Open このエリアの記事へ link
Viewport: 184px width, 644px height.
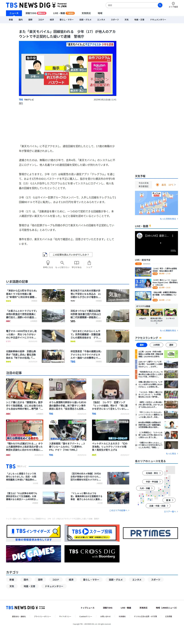pyautogui.click(x=119, y=510)
